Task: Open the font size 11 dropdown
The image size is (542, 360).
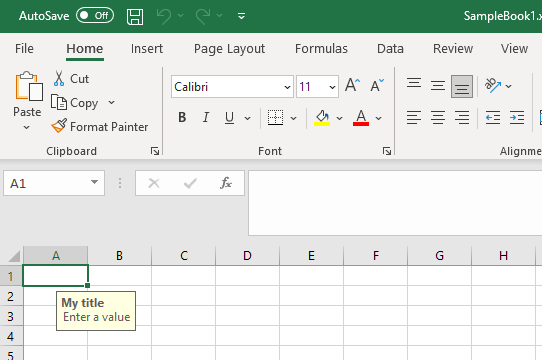Action: tap(332, 87)
